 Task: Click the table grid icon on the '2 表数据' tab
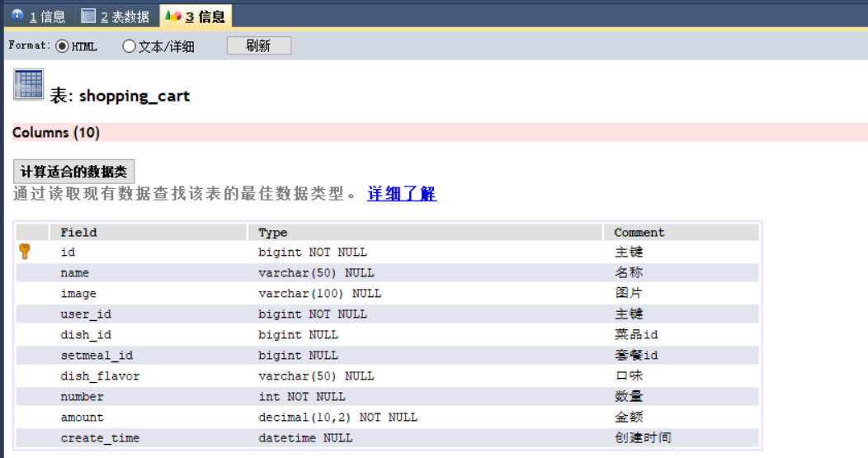click(x=88, y=16)
